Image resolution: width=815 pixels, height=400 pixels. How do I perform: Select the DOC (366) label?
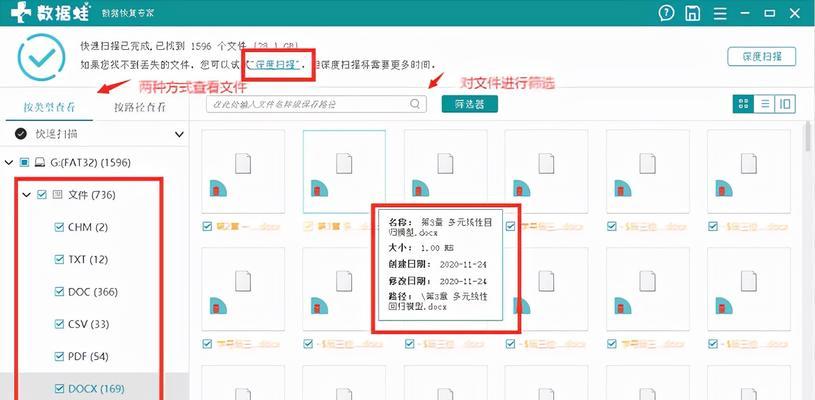click(93, 292)
